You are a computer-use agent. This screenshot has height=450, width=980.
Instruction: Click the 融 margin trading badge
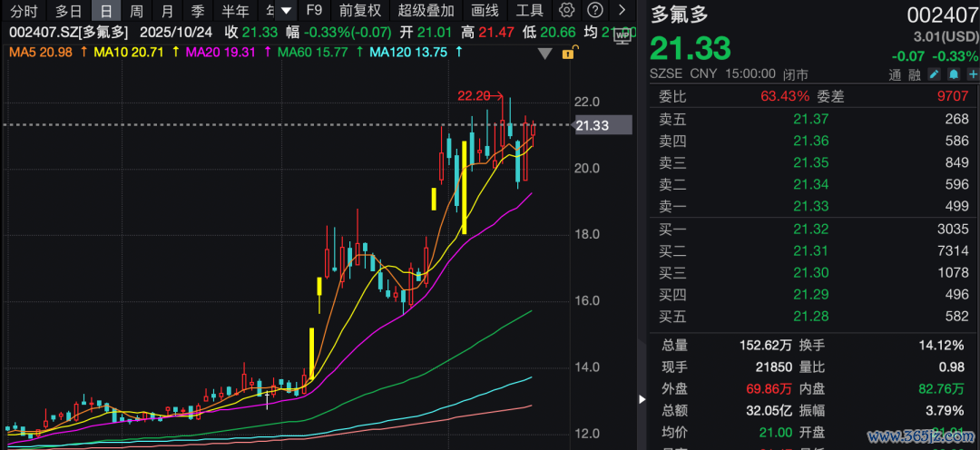click(x=914, y=73)
